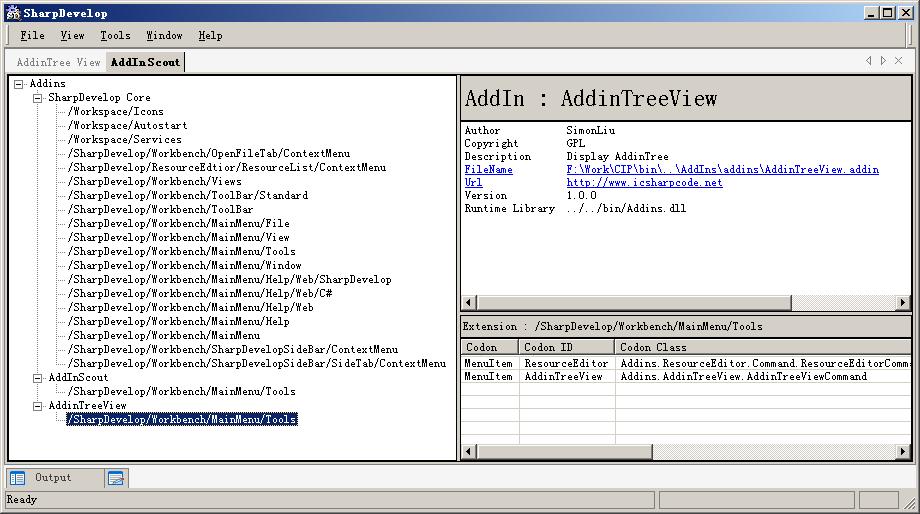
Task: Click the FileName label link
Action: click(488, 170)
